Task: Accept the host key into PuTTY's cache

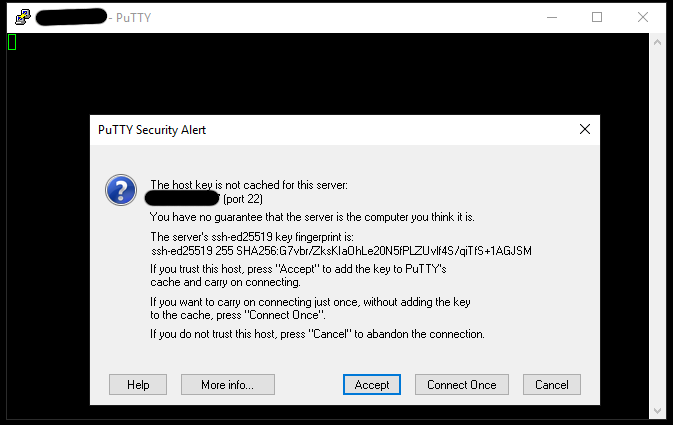Action: click(x=372, y=385)
